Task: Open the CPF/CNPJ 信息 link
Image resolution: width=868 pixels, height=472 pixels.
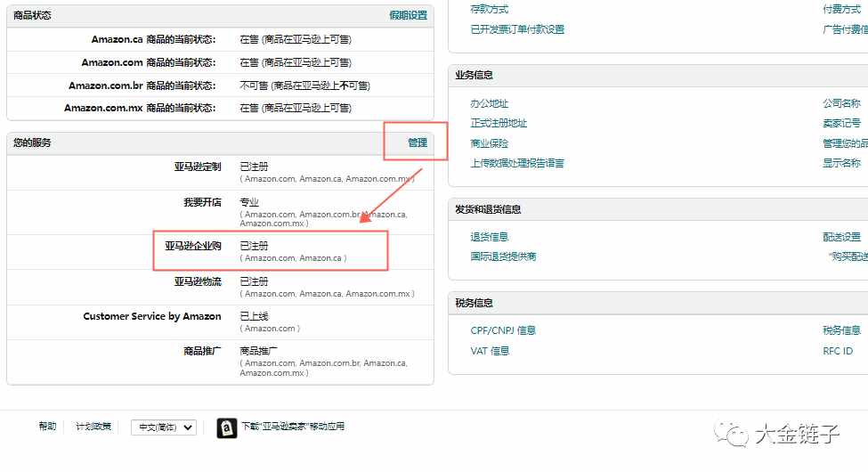Action: (x=503, y=330)
